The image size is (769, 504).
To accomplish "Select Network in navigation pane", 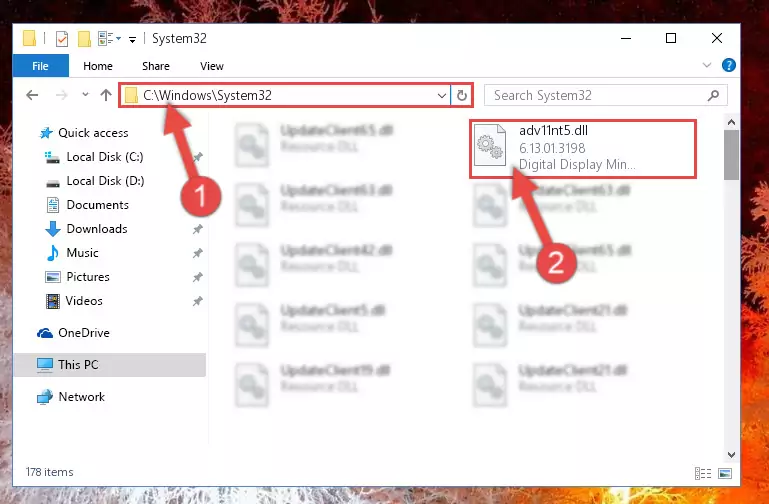I will (81, 397).
